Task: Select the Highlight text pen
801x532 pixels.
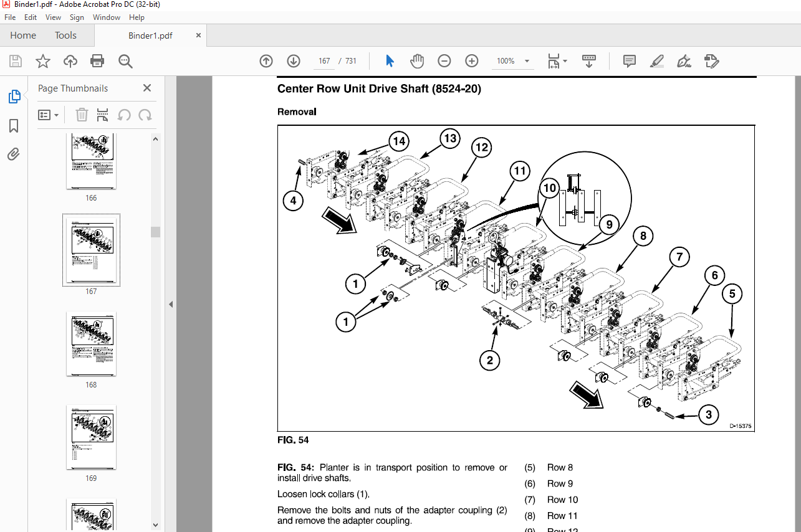Action: click(657, 61)
